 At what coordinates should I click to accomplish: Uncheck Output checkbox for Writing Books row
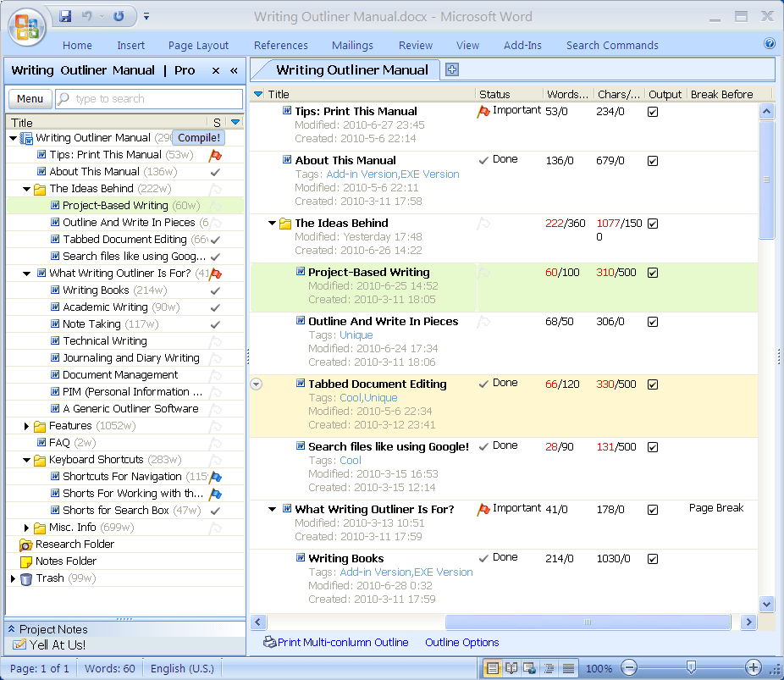click(x=653, y=559)
